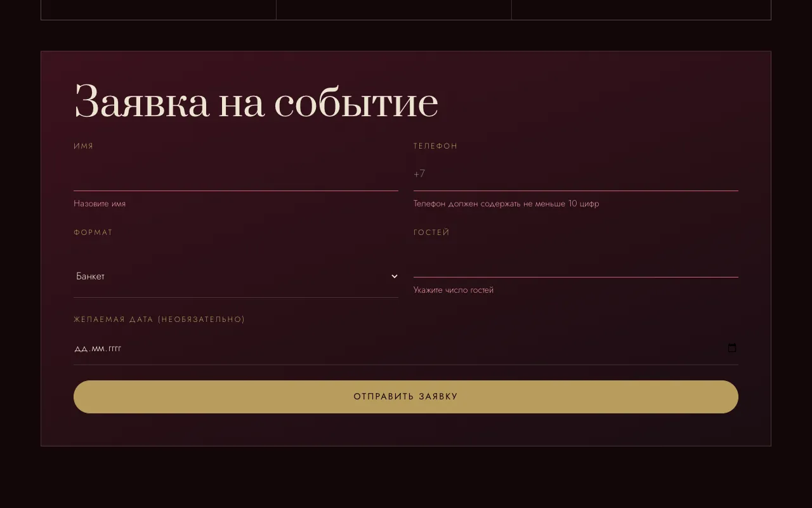The width and height of the screenshot is (812, 508).
Task: Click the ИМЯ field label
Action: [x=84, y=146]
